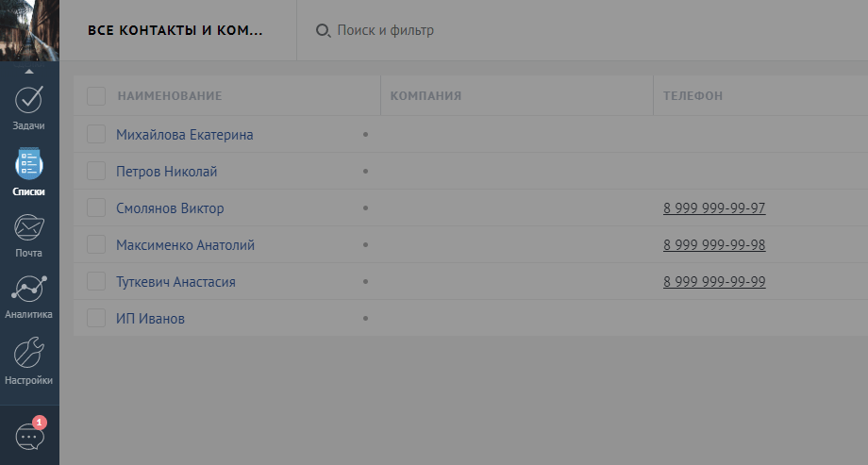This screenshot has height=465, width=868.
Task: Open chat notifications bubble icon
Action: [x=29, y=436]
